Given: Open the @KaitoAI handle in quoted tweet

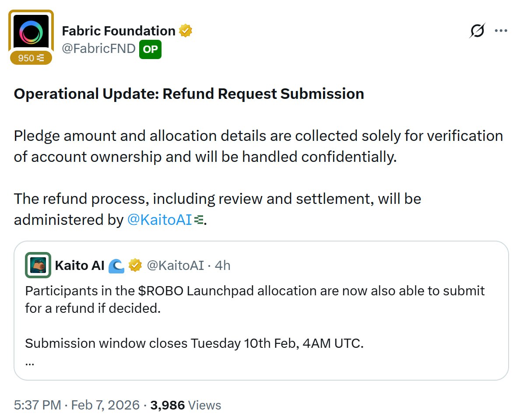Looking at the screenshot, I should (x=175, y=265).
